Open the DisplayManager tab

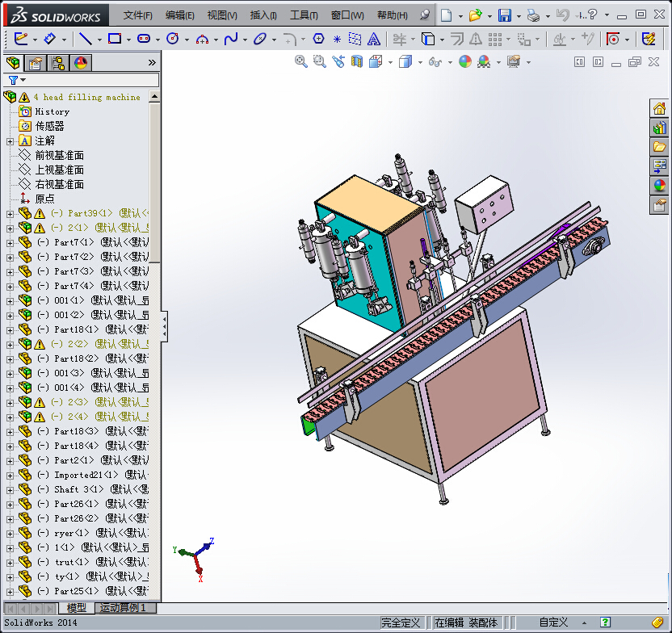point(81,64)
